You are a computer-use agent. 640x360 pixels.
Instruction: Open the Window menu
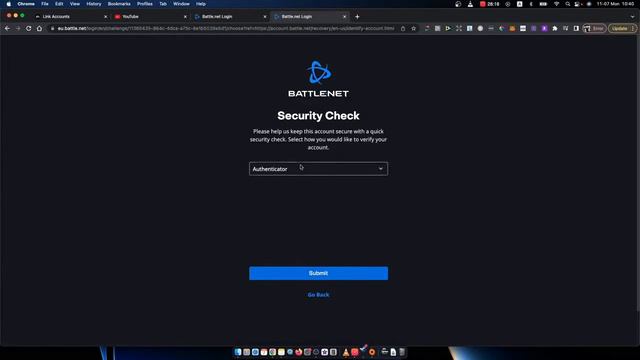click(x=181, y=4)
